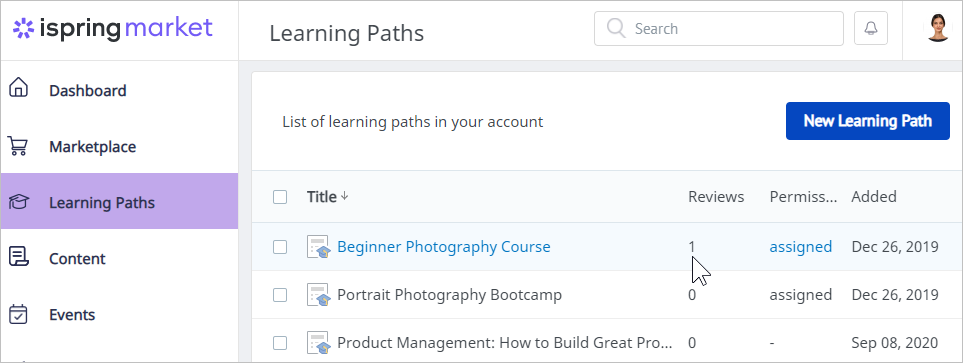The width and height of the screenshot is (963, 363).
Task: Sort by Title column arrow
Action: pyautogui.click(x=345, y=197)
